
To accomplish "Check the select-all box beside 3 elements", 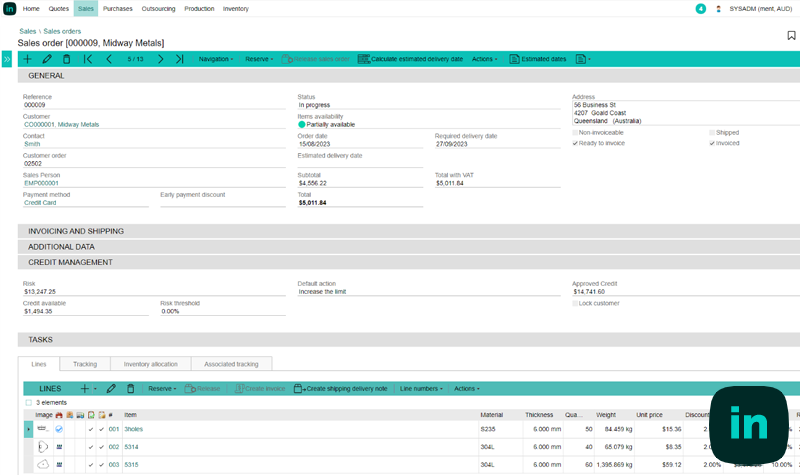I will click(x=29, y=403).
